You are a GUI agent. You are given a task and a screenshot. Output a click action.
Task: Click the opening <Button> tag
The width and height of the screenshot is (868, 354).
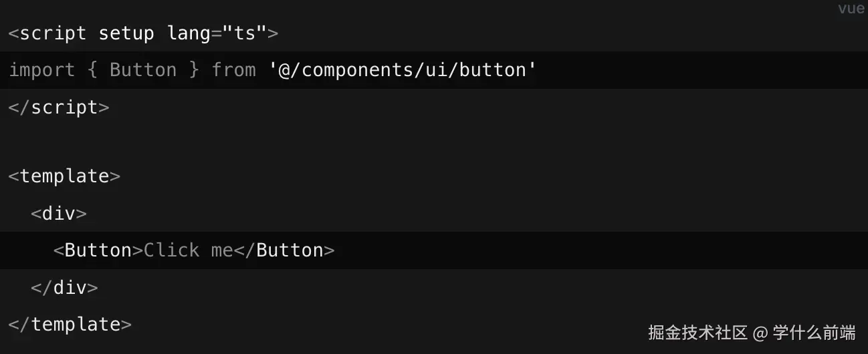tap(98, 250)
